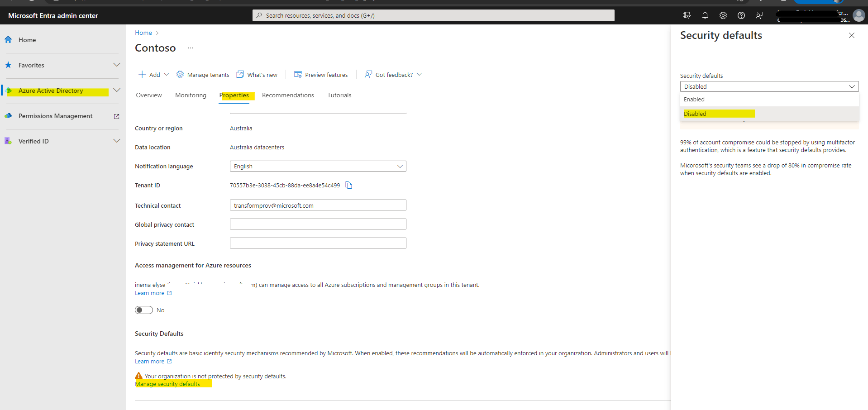
Task: Switch to the Properties tab
Action: click(x=234, y=95)
